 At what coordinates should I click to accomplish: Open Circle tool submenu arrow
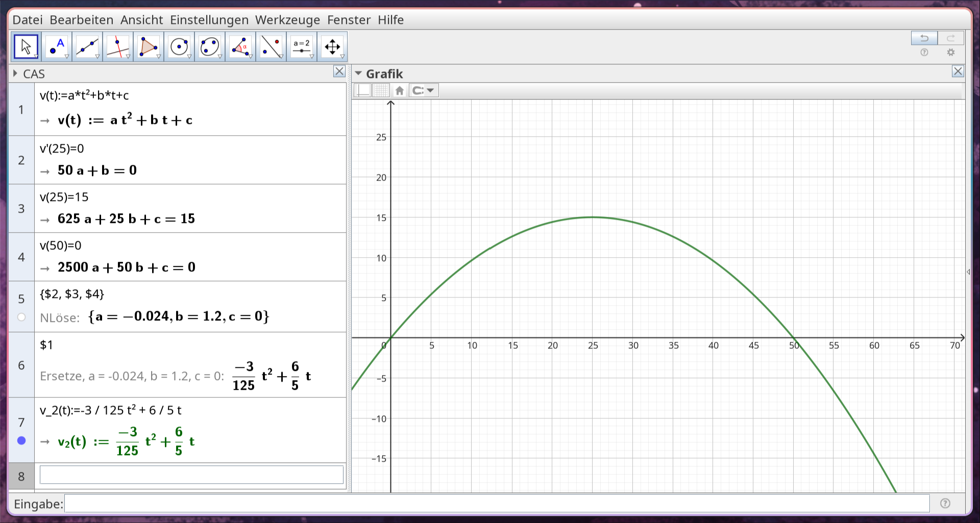point(189,57)
